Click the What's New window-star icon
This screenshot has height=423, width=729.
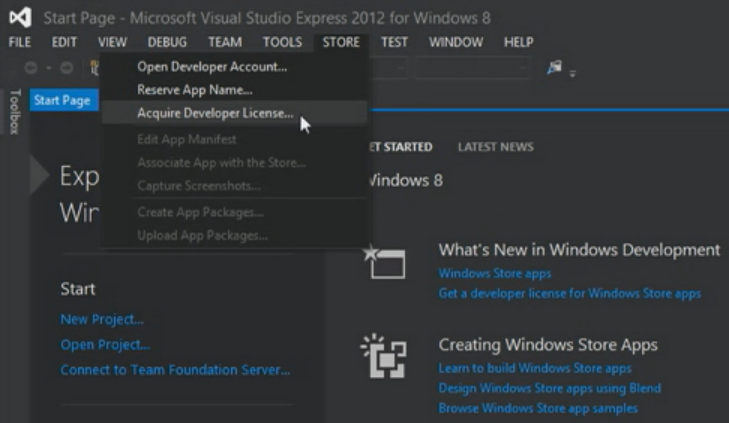(384, 262)
